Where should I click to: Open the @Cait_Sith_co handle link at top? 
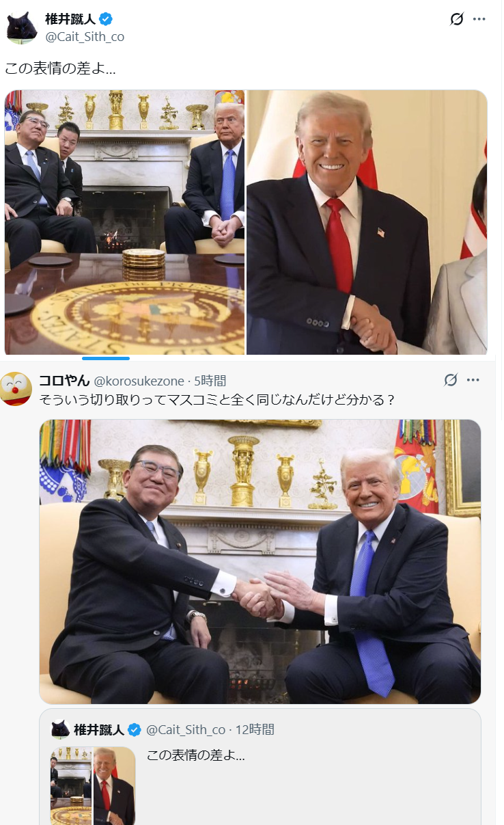(x=85, y=36)
